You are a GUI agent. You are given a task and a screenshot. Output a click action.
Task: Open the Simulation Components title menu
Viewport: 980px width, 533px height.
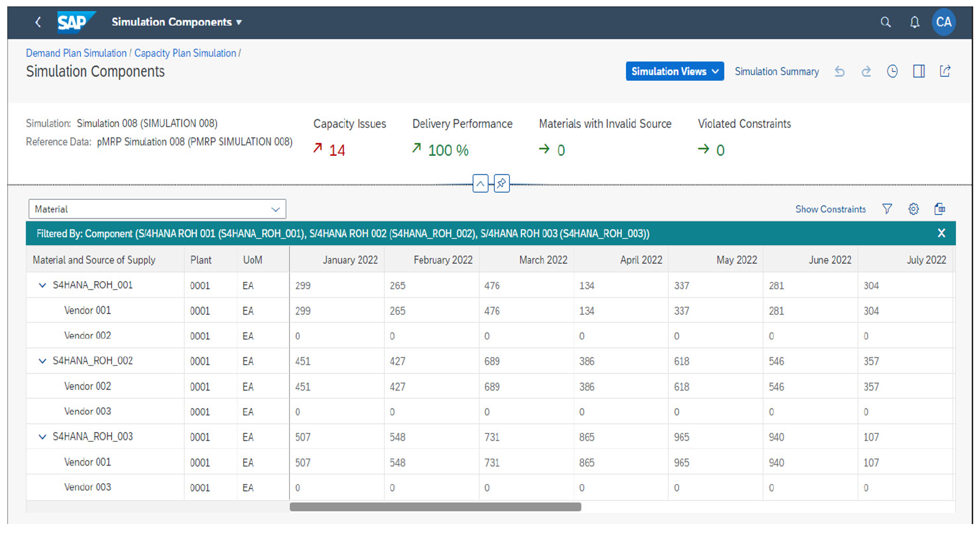[176, 22]
